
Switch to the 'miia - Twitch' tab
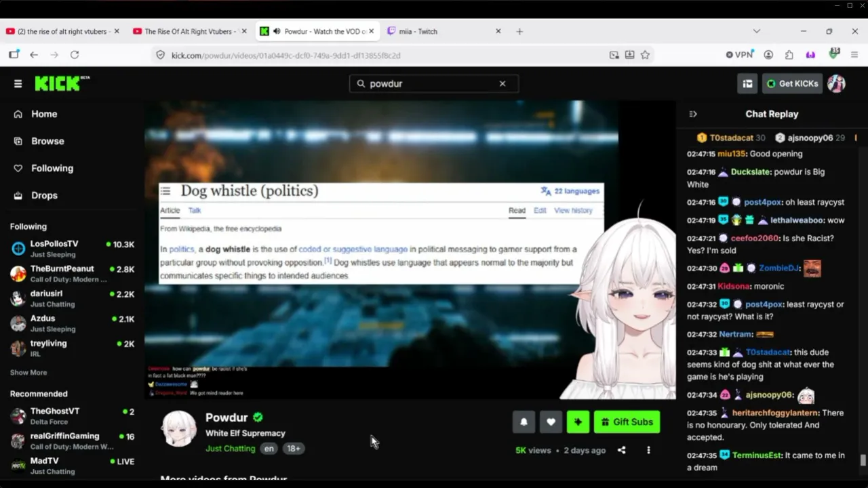[443, 31]
